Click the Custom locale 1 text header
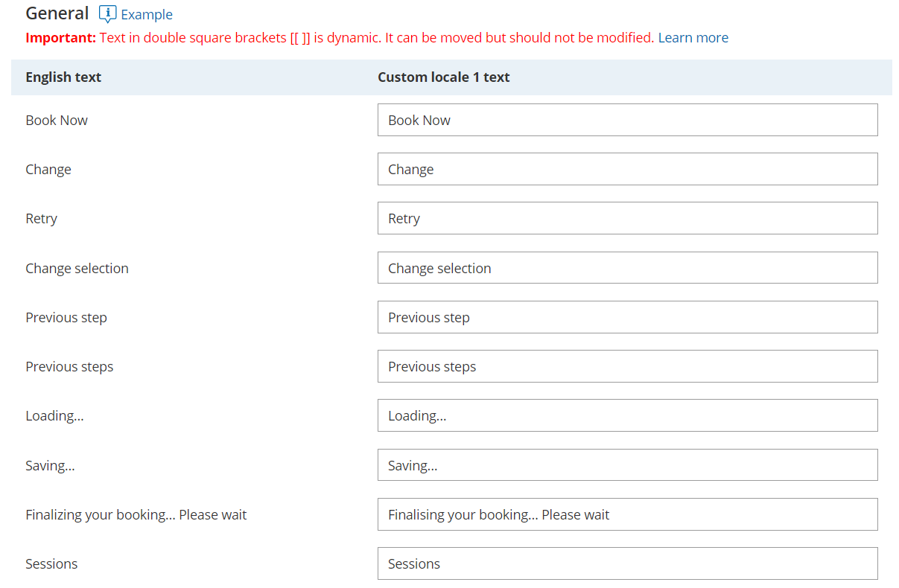 (x=443, y=77)
